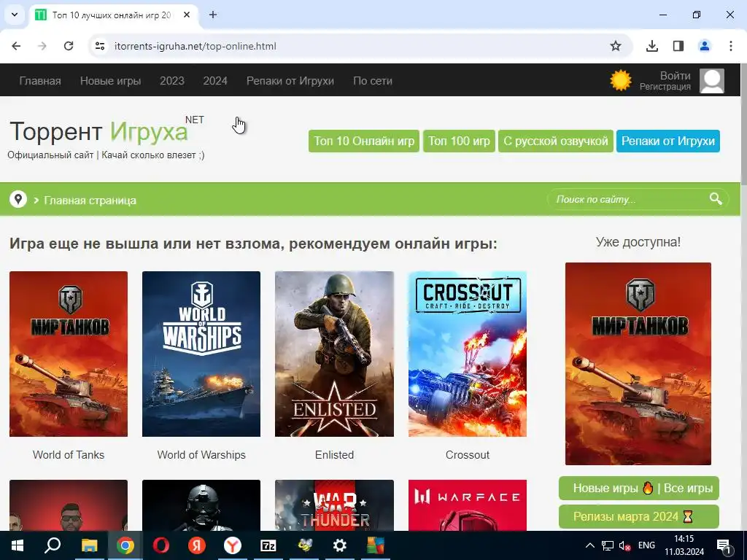747x560 pixels.
Task: Click the Enlisted title text
Action: [x=334, y=455]
